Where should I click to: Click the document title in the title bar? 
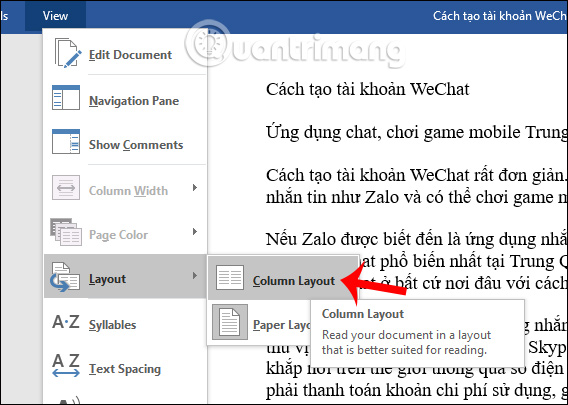tap(500, 16)
